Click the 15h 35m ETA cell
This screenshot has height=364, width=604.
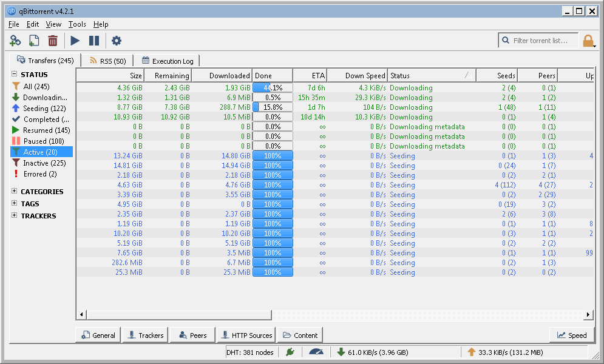click(311, 97)
